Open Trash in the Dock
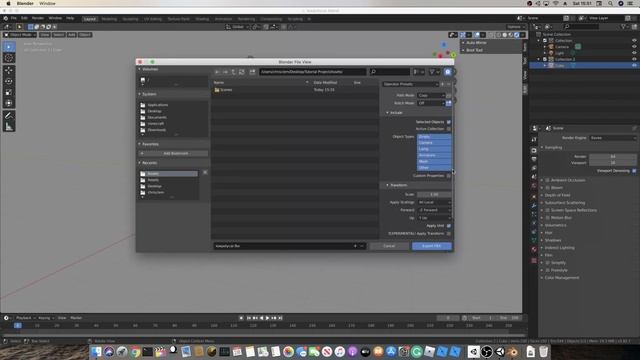Screen dimensions: 640x360 [543, 352]
